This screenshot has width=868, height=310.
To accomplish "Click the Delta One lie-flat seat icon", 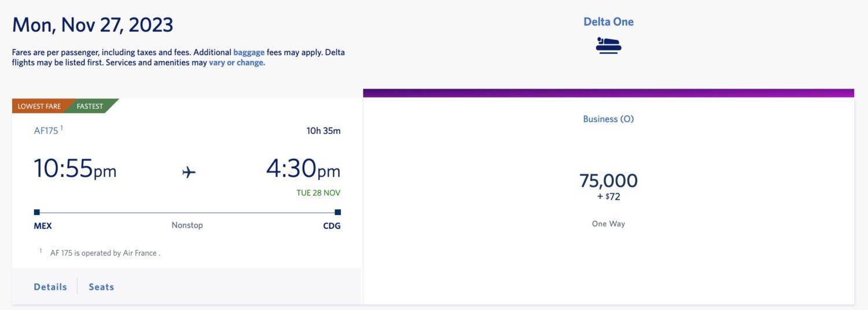I will coord(608,45).
